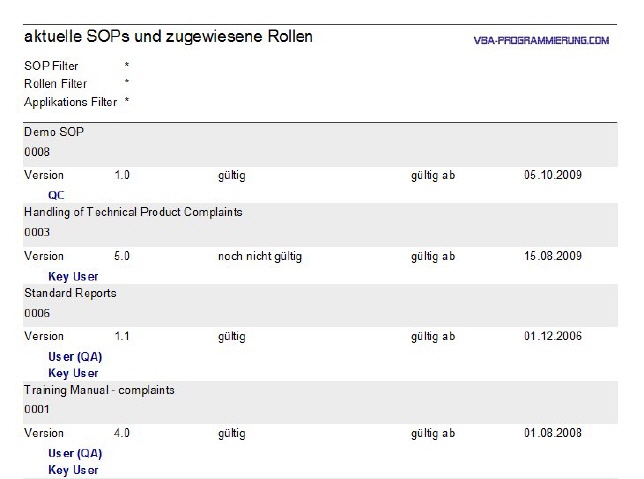Open User (QA) role under Standard Reports
Viewport: 644px width, 479px height.
(75, 357)
